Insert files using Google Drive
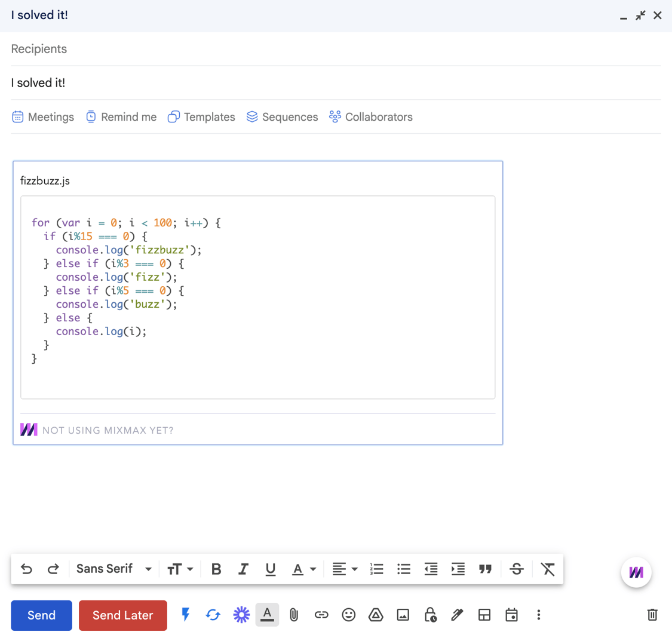Viewport: 672px width, 641px height. pos(376,615)
